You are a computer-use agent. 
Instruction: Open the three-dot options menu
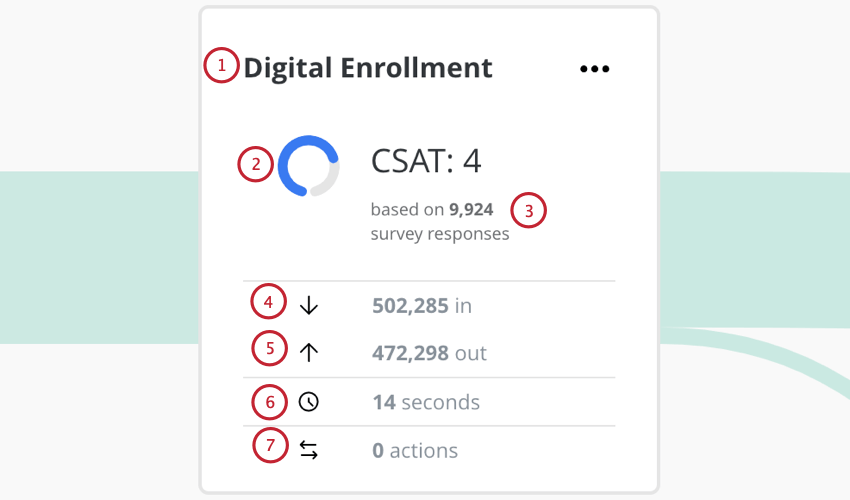[x=595, y=69]
